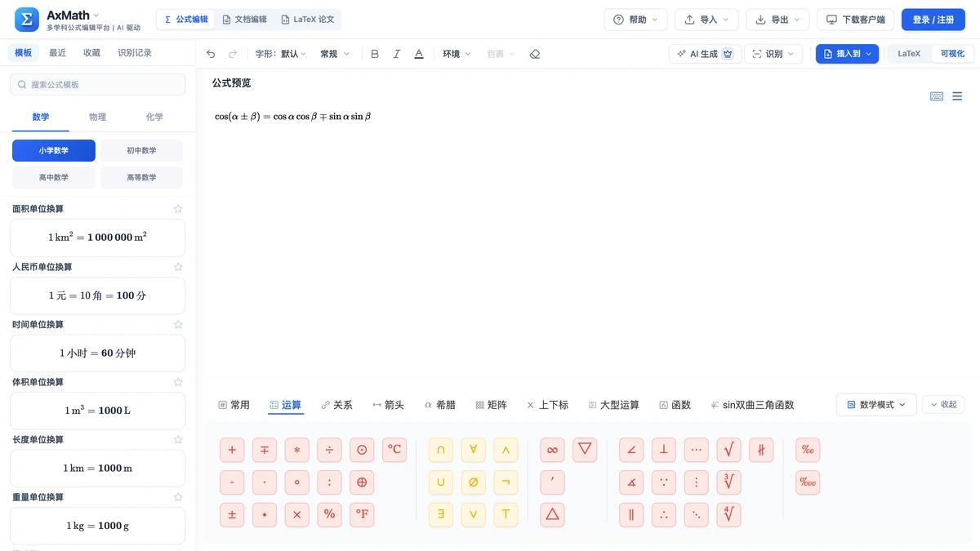
Task: Insert the minus-plus ∓ symbol
Action: click(265, 450)
